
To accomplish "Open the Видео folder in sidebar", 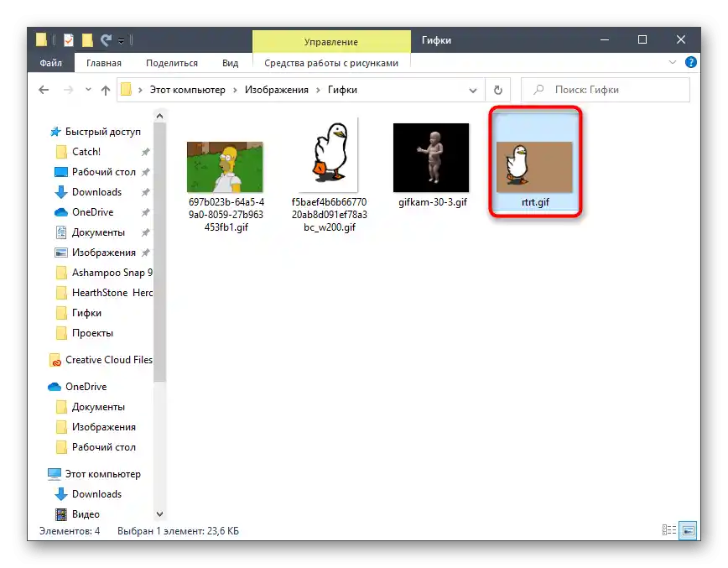I will (86, 514).
